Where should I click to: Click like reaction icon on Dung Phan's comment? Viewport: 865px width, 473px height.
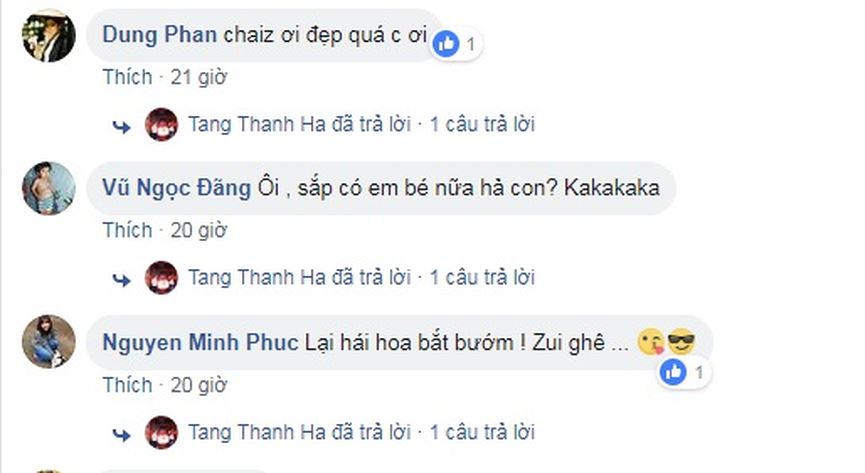tap(447, 42)
